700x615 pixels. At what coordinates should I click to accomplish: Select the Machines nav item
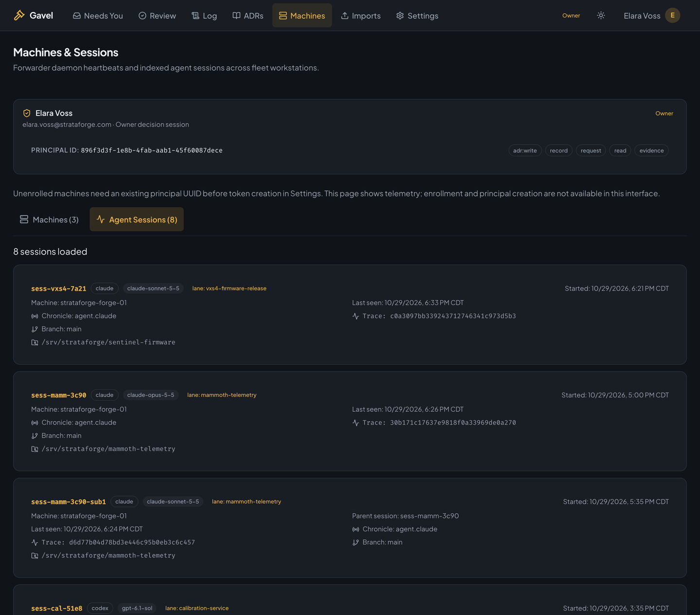point(302,16)
